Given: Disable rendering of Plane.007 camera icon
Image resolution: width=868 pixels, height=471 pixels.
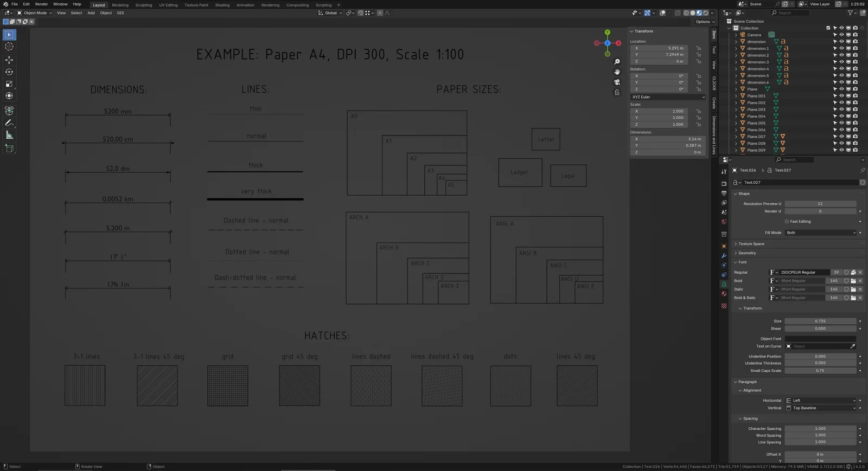Looking at the screenshot, I should tap(855, 137).
